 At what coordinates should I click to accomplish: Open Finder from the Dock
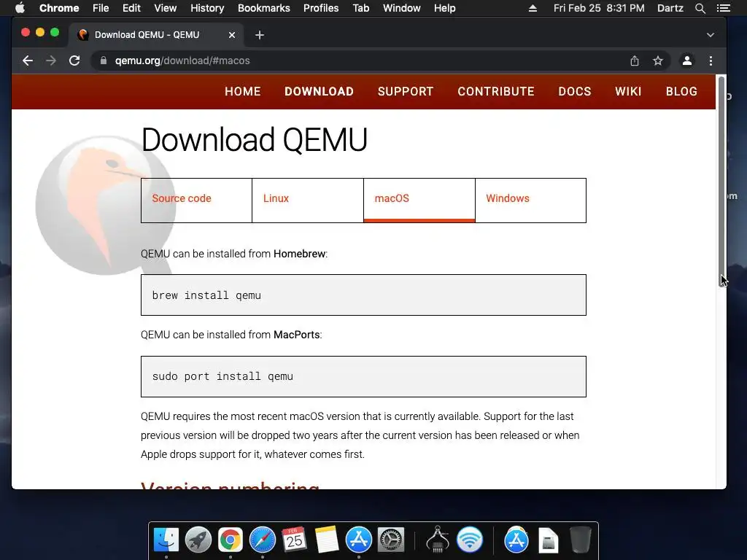(166, 540)
